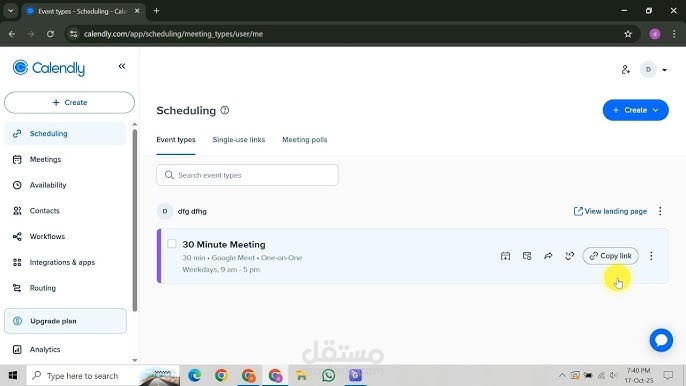The width and height of the screenshot is (686, 386).
Task: Open WhatsApp from the taskbar
Action: [x=328, y=375]
